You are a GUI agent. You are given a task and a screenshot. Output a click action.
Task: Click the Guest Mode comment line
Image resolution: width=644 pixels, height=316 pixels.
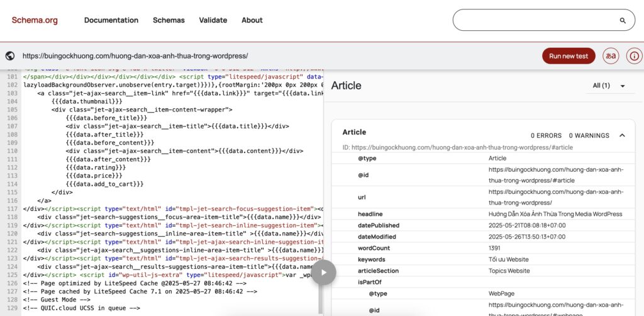point(57,300)
